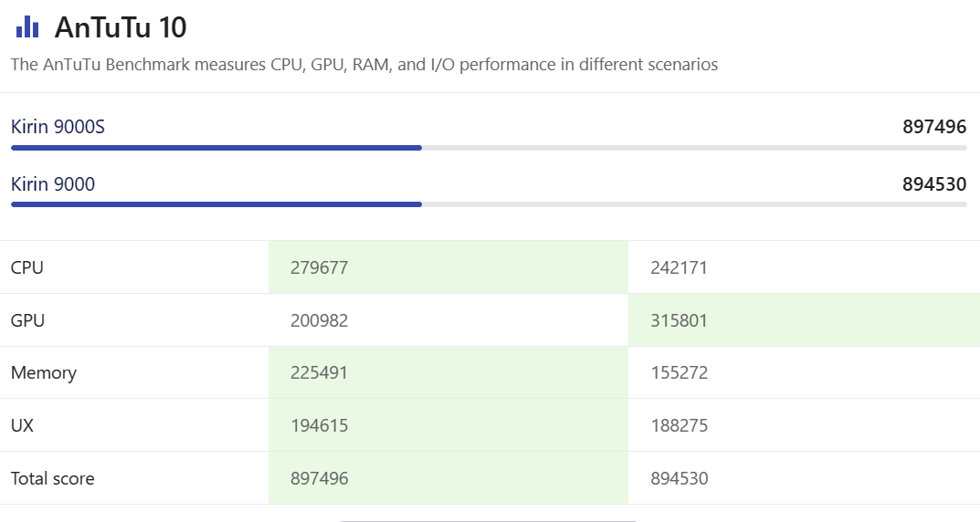Select the 894530 score beside Kirin 9000 name
The height and width of the screenshot is (522, 980).
click(x=934, y=184)
